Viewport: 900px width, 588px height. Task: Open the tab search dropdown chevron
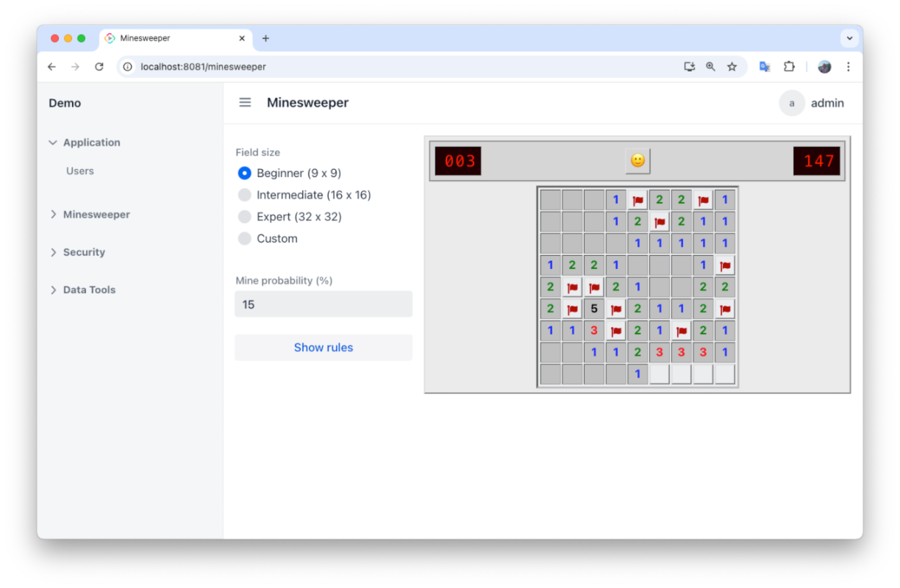click(849, 38)
